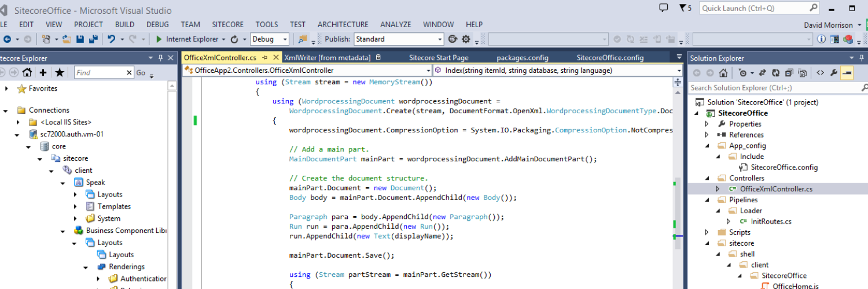The height and width of the screenshot is (289, 868).
Task: Click the plus add connection icon in Sitecore Explorer
Action: (x=43, y=72)
